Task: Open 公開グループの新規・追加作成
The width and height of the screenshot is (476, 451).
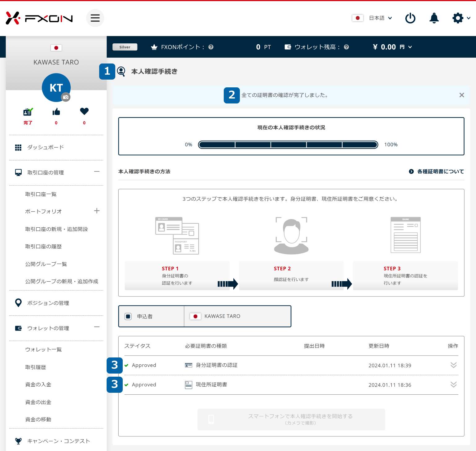Action: (x=62, y=282)
